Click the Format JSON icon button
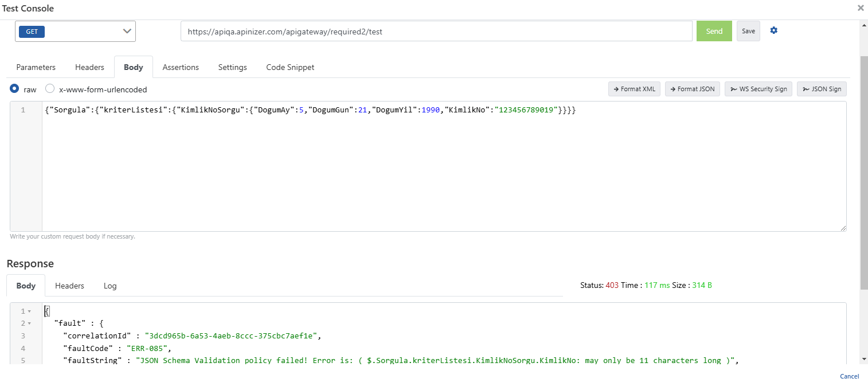868x386 pixels. 692,89
